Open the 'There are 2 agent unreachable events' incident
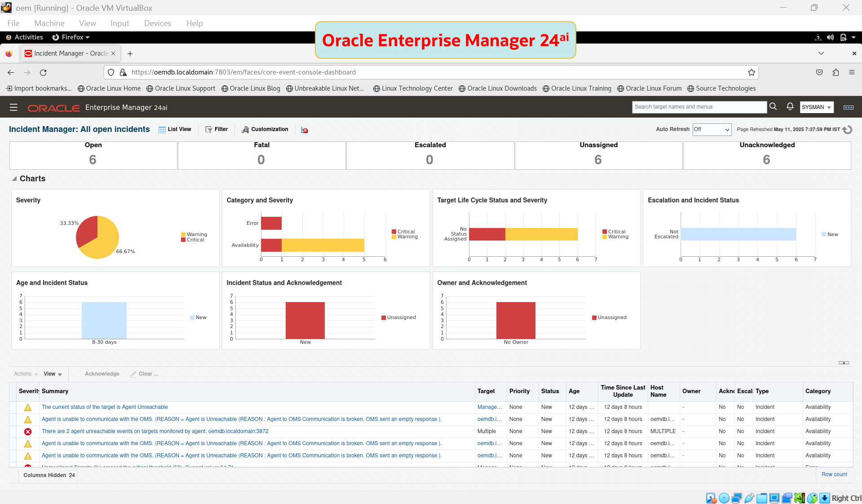This screenshot has height=504, width=862. (x=155, y=432)
